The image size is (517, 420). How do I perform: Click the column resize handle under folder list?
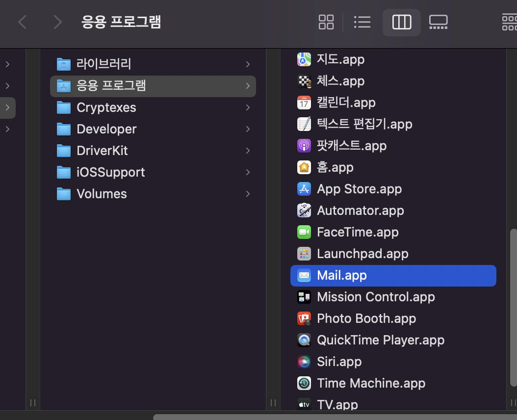point(273,402)
